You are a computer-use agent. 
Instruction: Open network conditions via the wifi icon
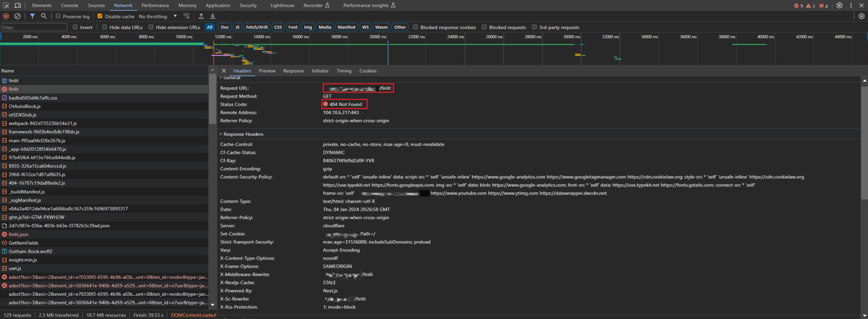point(186,16)
